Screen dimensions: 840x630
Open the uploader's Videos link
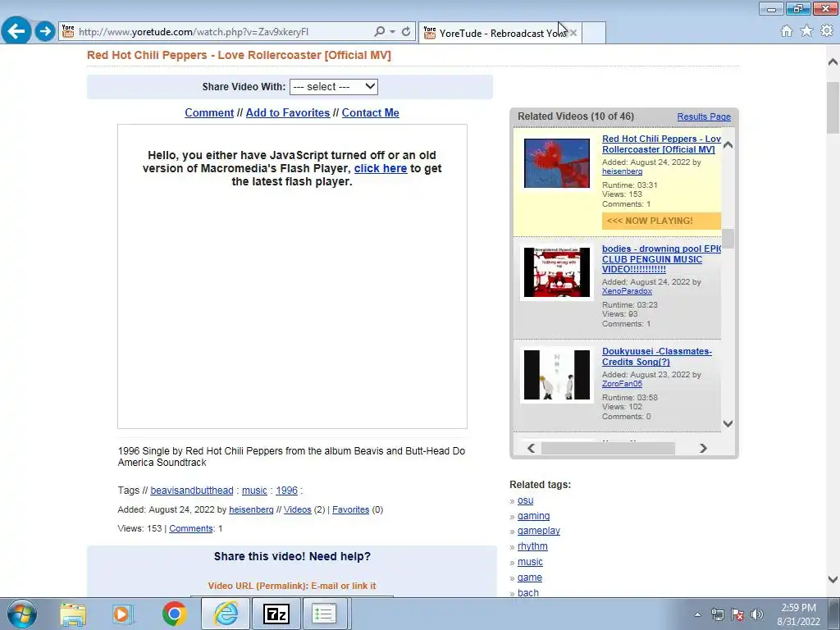click(297, 509)
